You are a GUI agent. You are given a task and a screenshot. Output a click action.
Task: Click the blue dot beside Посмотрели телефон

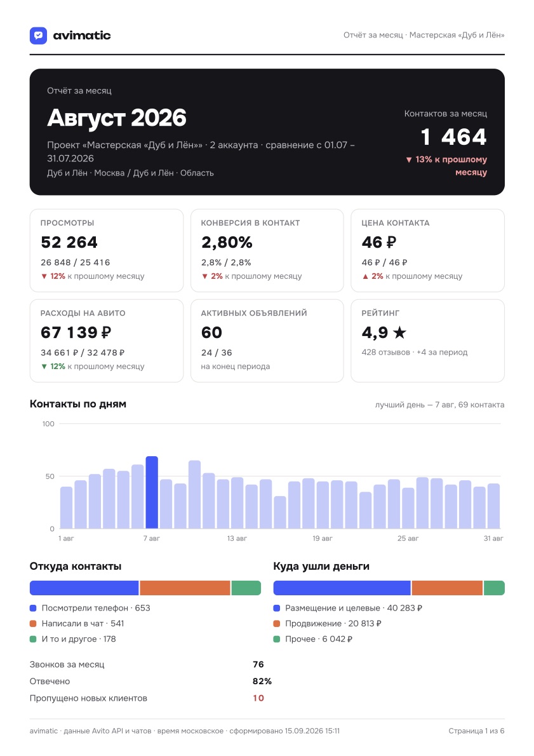click(33, 608)
